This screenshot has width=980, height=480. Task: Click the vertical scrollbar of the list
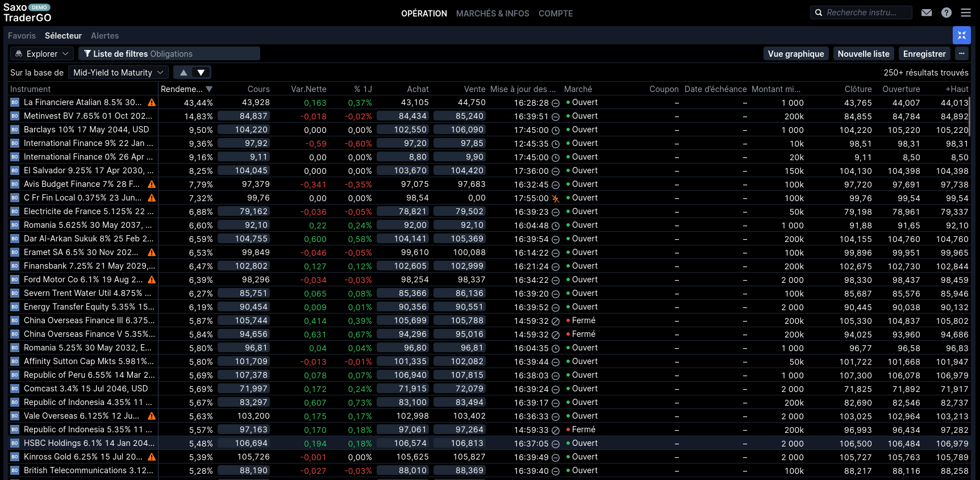click(970, 116)
